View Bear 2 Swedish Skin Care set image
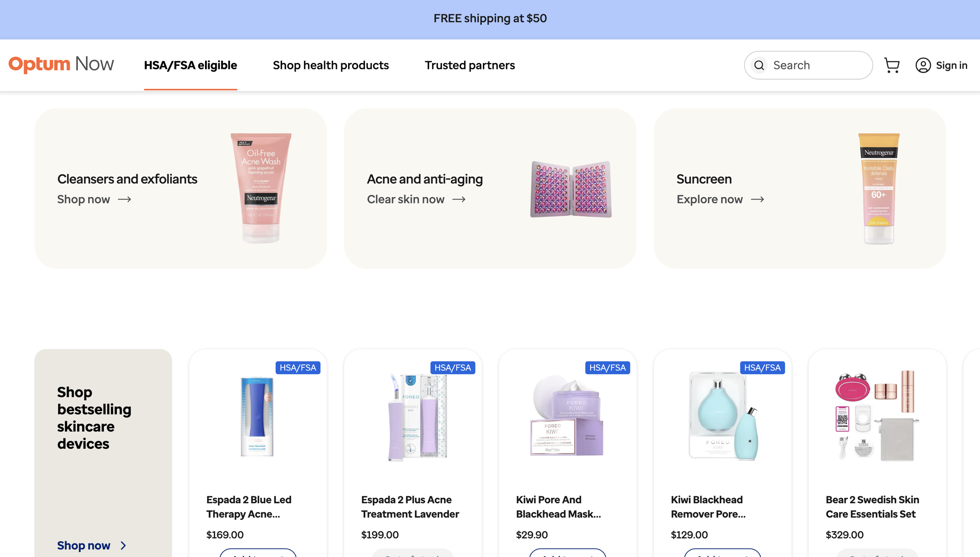The image size is (980, 557). [877, 416]
